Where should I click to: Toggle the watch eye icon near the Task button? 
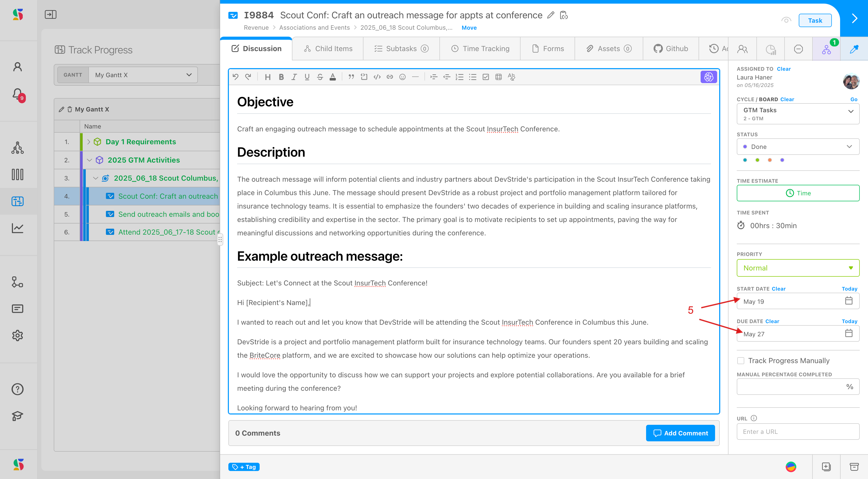786,20
